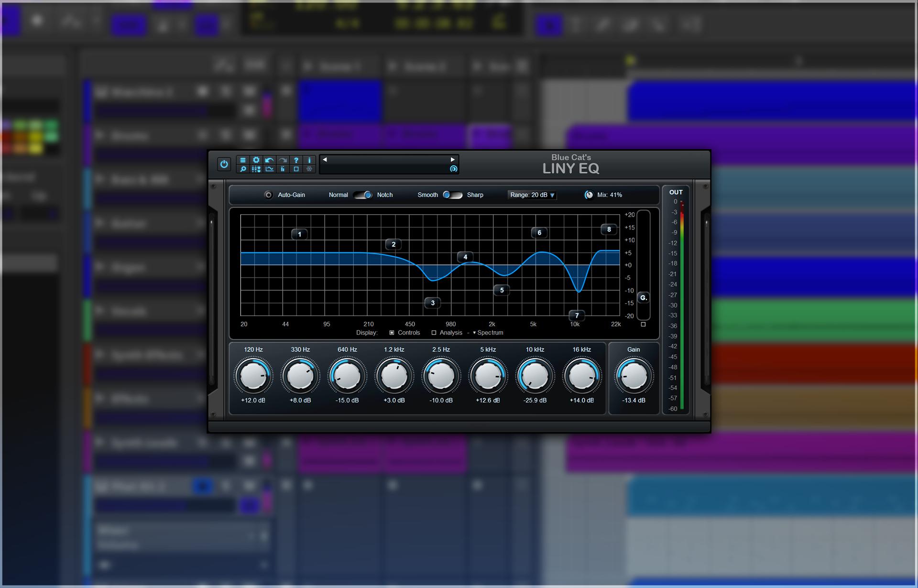Image resolution: width=918 pixels, height=588 pixels.
Task: Go to next preset arrow
Action: click(x=452, y=160)
